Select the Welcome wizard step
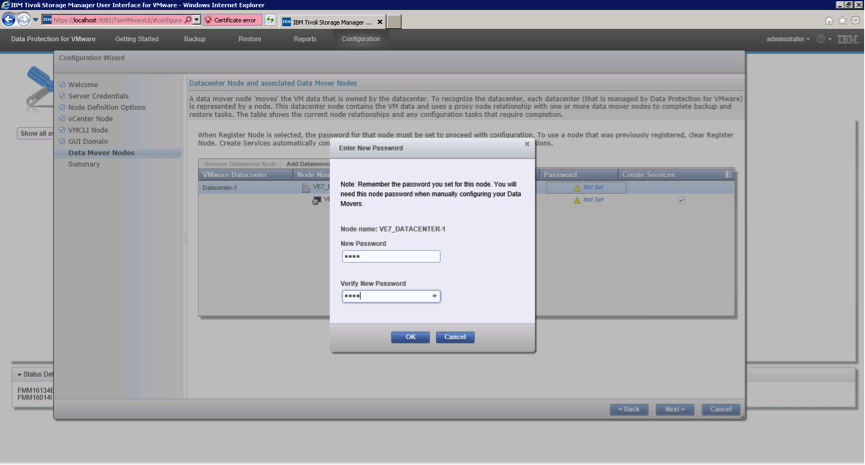 click(83, 85)
